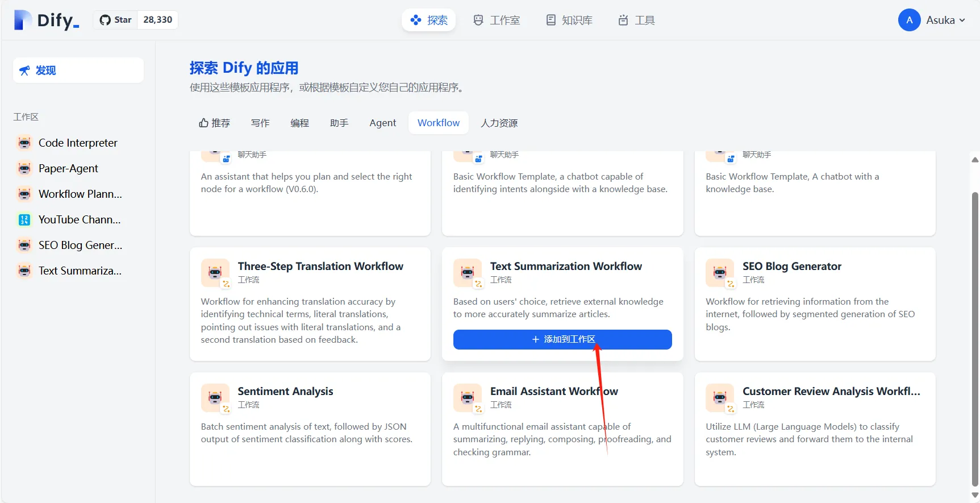This screenshot has width=980, height=503.
Task: Click the Paper-Agent robot icon
Action: click(x=24, y=168)
